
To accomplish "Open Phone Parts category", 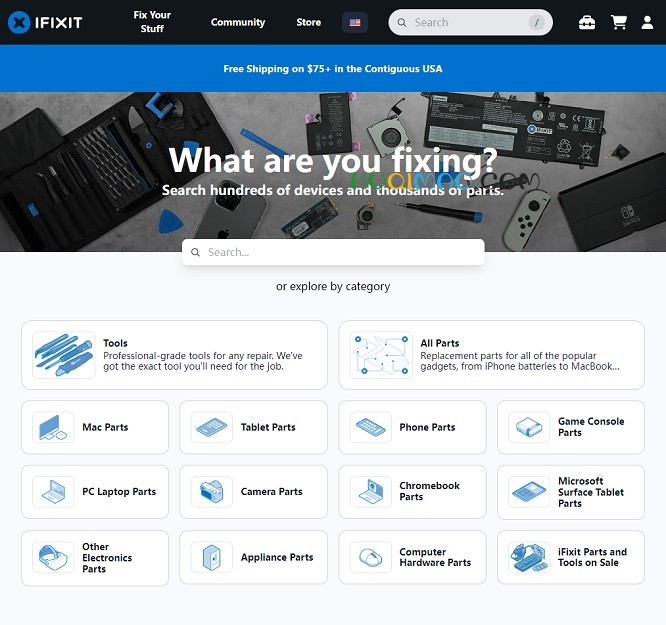I will 412,427.
